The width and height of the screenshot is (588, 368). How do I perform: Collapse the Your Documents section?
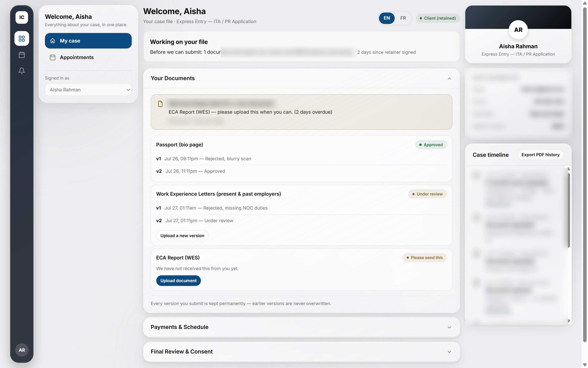pyautogui.click(x=449, y=78)
